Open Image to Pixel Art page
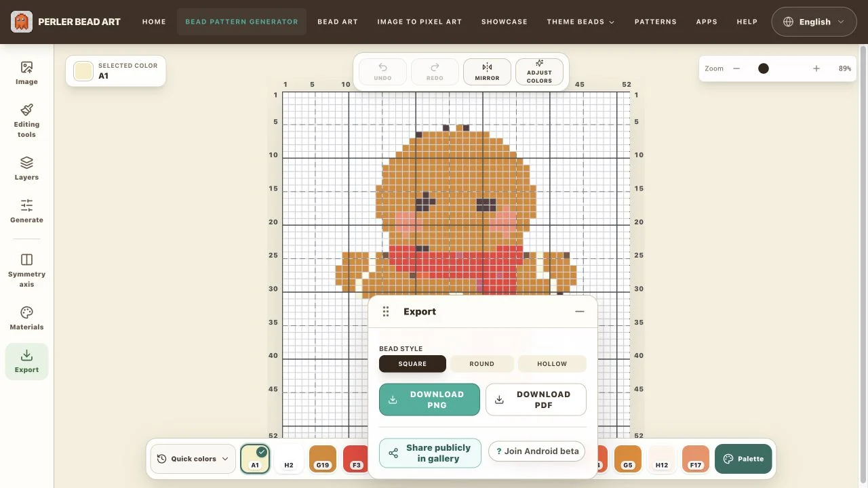The height and width of the screenshot is (488, 868). coord(420,22)
